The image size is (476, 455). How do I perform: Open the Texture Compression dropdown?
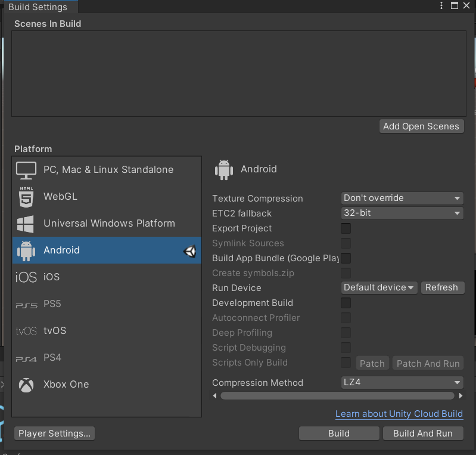[x=402, y=198]
